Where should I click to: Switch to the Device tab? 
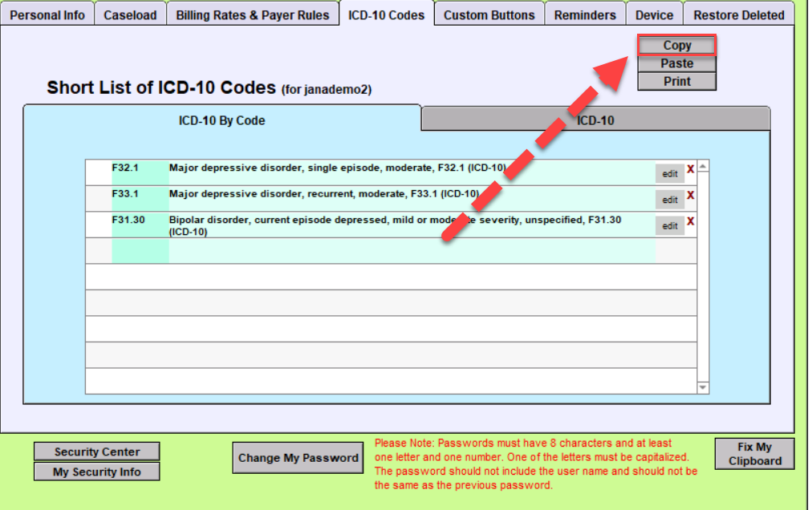click(653, 14)
